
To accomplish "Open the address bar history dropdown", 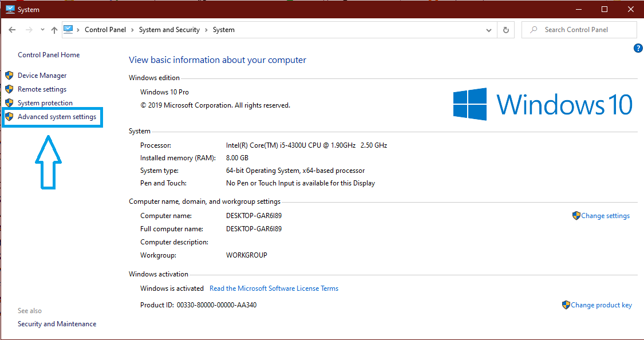I will coord(489,30).
